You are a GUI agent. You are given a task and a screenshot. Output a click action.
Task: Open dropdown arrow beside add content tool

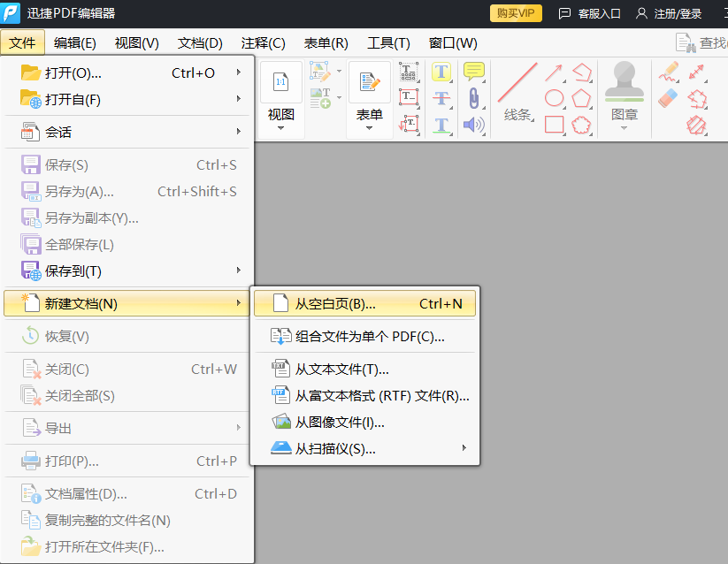point(339,98)
